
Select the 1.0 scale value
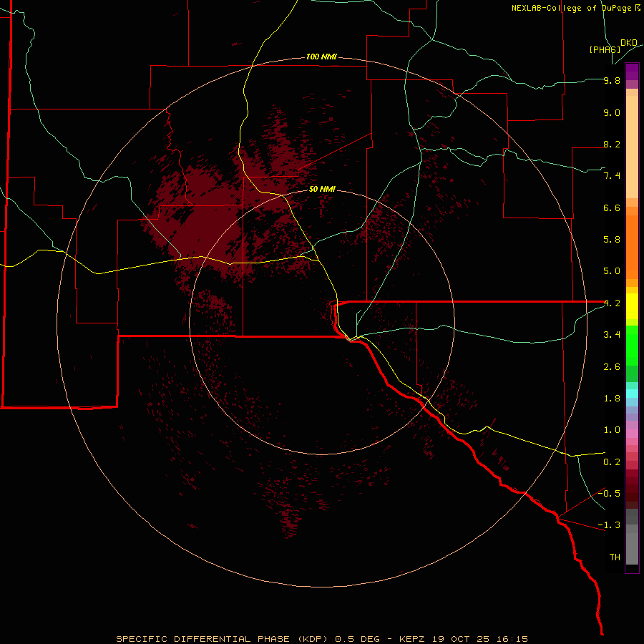[x=612, y=430]
